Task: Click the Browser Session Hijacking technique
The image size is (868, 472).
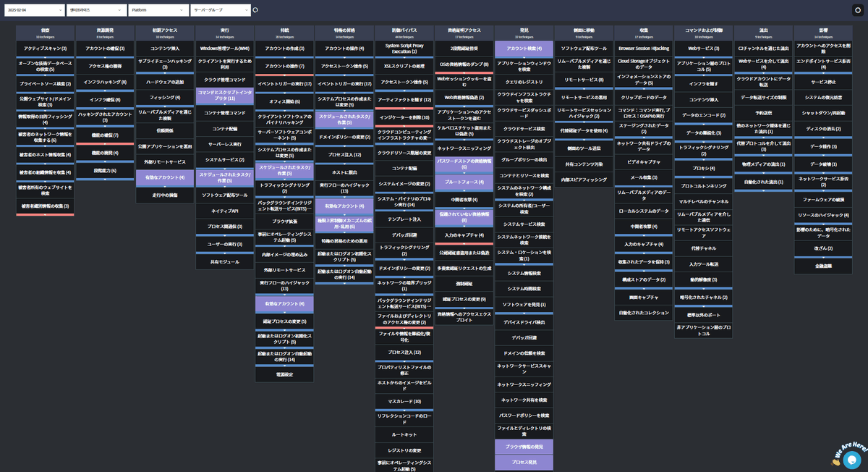Action: [x=643, y=49]
